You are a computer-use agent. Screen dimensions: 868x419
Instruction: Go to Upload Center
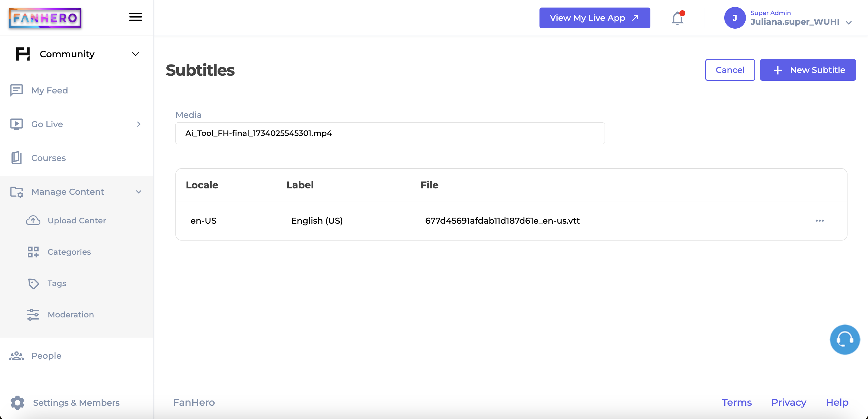77,220
